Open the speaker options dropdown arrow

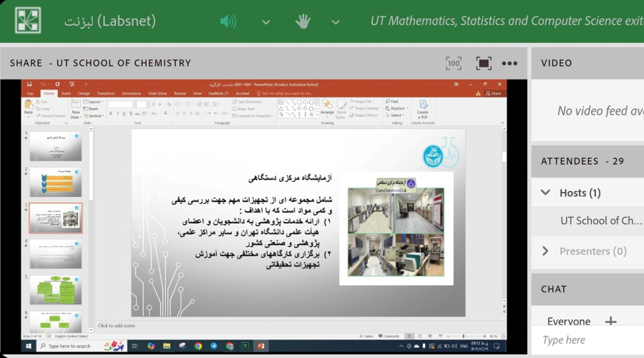266,21
